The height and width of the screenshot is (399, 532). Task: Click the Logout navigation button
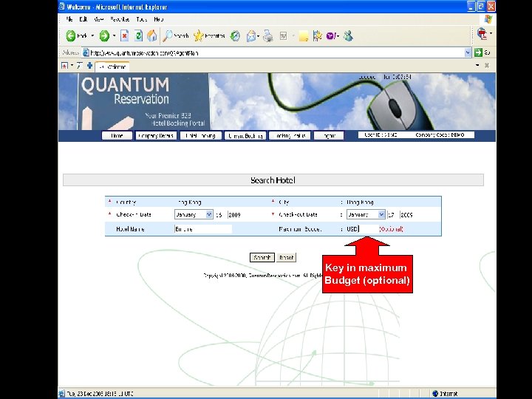click(329, 136)
